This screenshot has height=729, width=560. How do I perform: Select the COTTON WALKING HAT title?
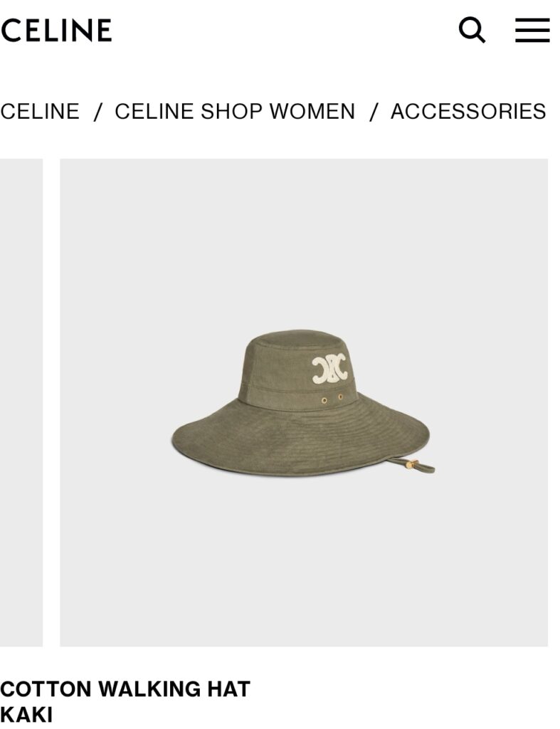pos(125,689)
